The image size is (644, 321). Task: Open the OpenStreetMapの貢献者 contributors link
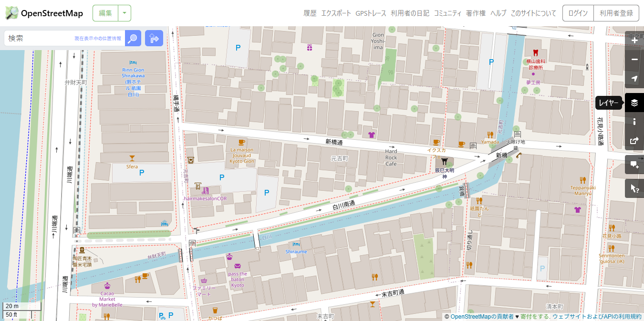tap(482, 317)
